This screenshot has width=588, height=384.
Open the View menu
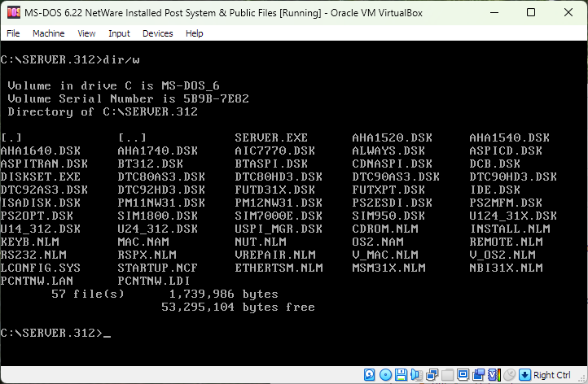point(86,33)
